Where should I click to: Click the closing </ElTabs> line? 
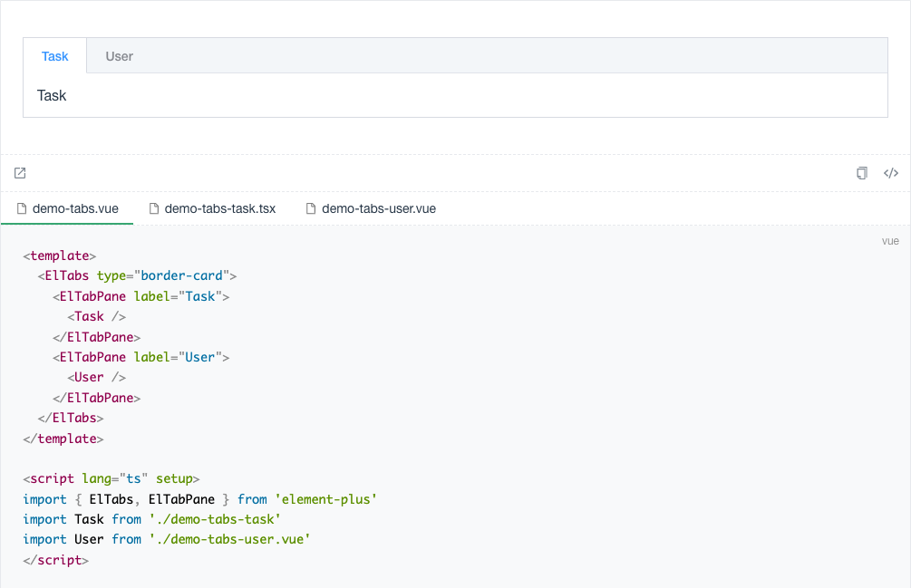(71, 418)
